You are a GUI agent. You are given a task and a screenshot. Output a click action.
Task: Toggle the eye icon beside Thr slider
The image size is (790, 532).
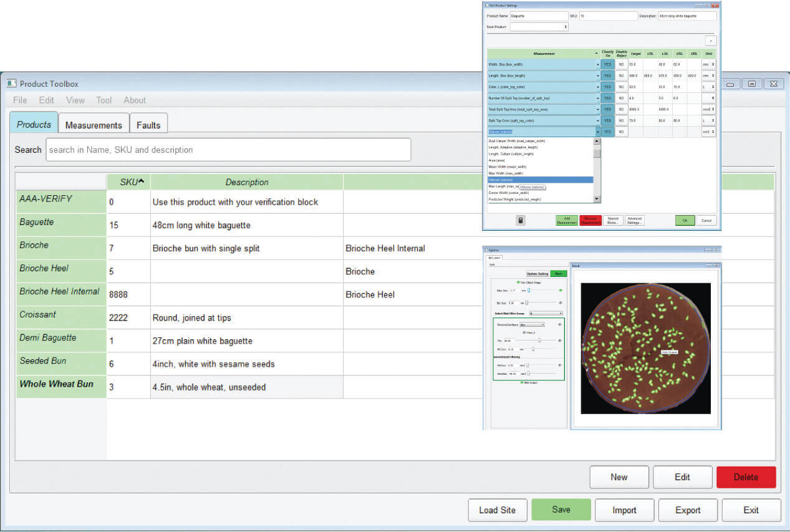click(x=560, y=341)
